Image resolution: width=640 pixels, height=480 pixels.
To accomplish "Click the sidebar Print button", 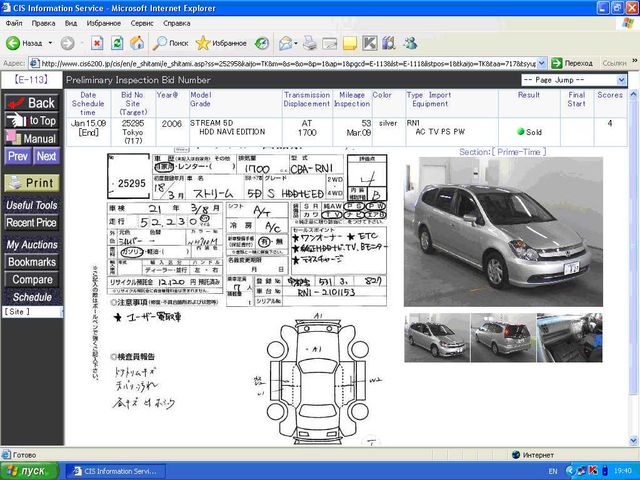I will (32, 183).
